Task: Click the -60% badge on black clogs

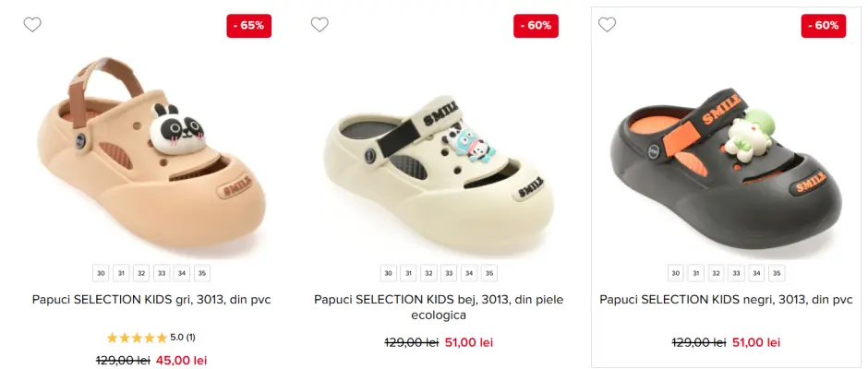Action: (x=823, y=26)
